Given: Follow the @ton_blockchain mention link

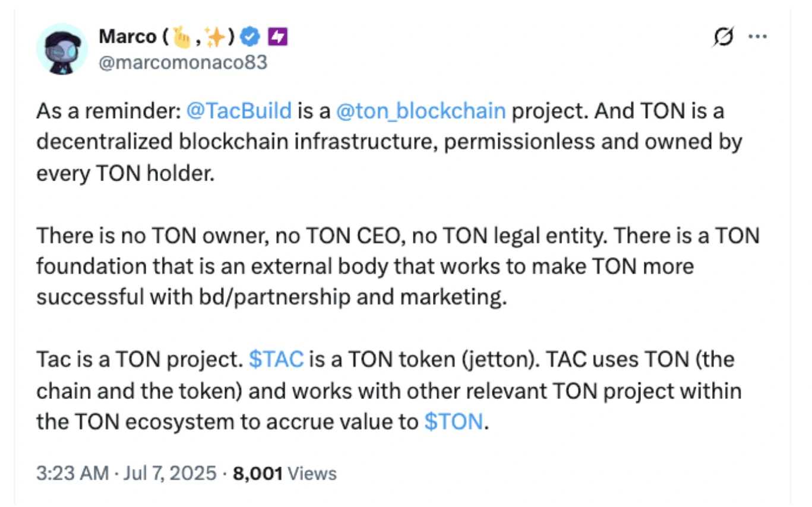Looking at the screenshot, I should 421,110.
